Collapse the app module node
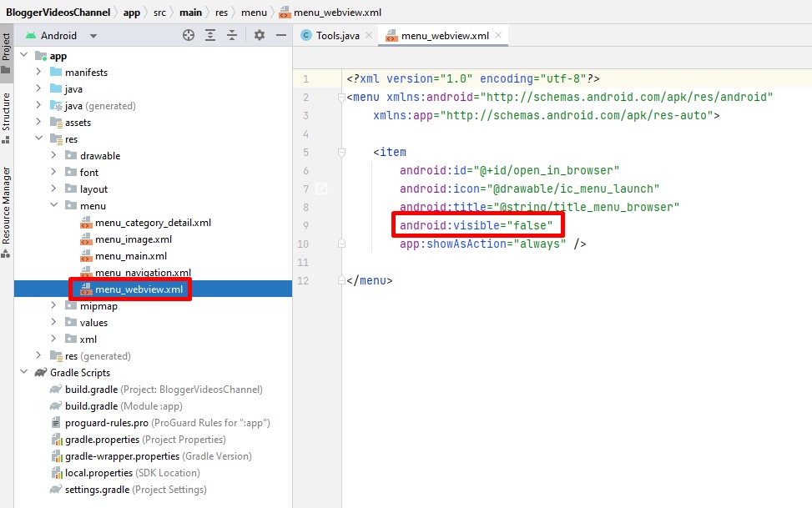The height and width of the screenshot is (508, 812). point(24,54)
